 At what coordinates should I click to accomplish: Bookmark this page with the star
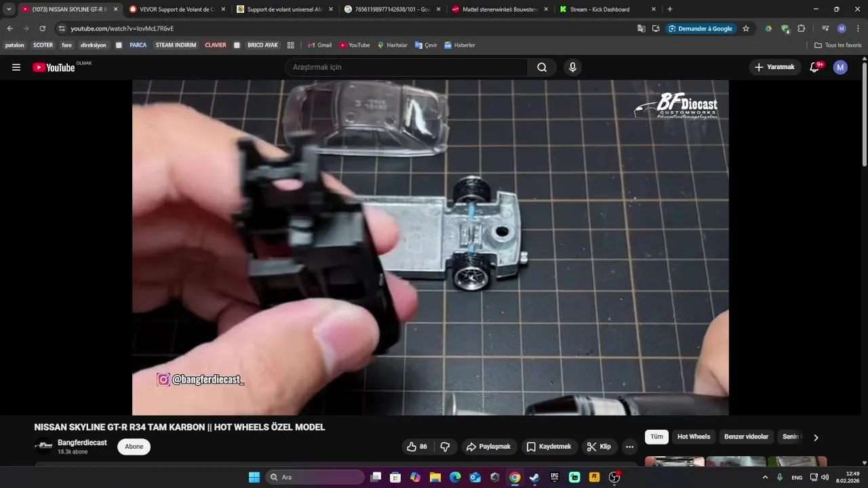point(746,28)
